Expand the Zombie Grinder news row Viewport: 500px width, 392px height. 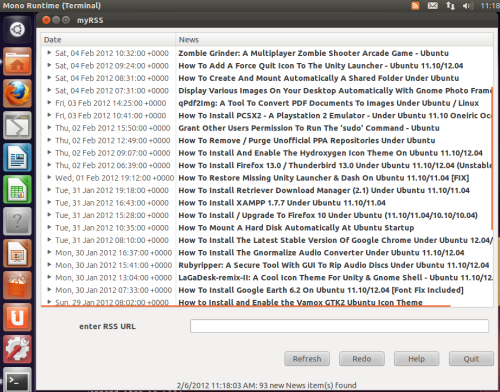pos(49,53)
